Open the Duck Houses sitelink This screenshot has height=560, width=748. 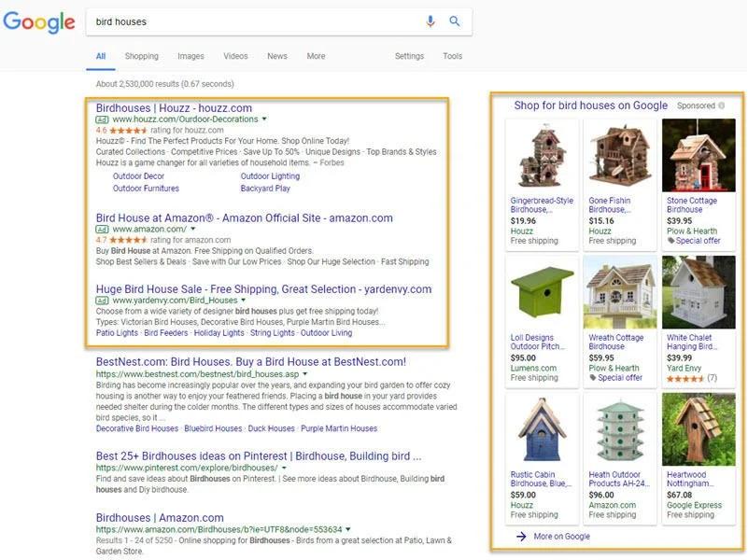pos(272,429)
